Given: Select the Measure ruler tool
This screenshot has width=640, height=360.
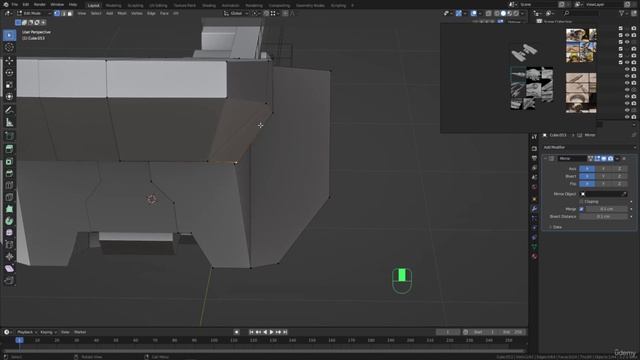Looking at the screenshot, I should coord(9,122).
